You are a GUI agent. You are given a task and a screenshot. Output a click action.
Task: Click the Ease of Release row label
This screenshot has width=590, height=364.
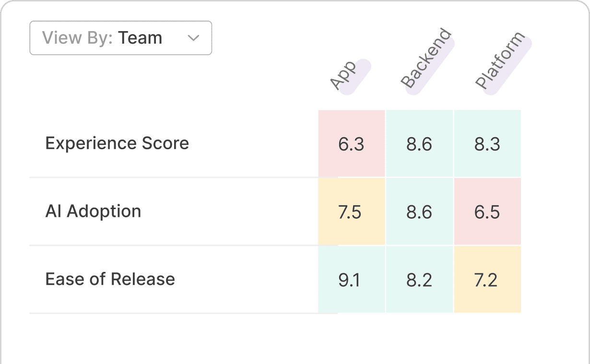pyautogui.click(x=110, y=280)
